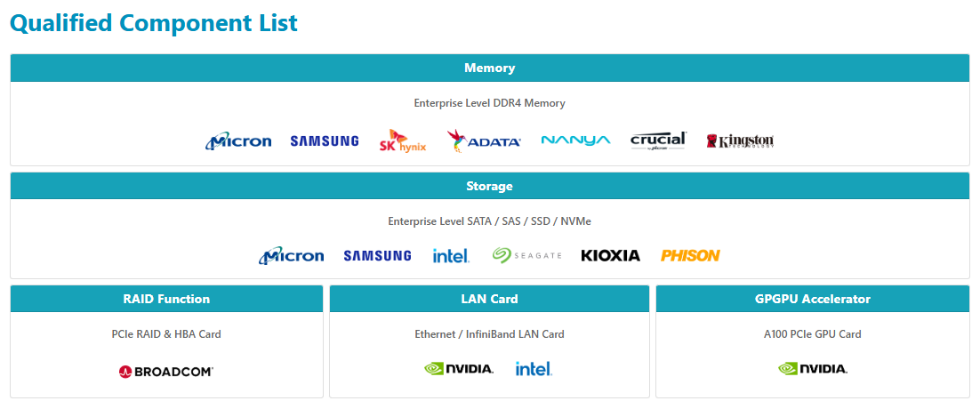Click the Micron logo under Memory
The height and width of the screenshot is (409, 980).
[238, 141]
